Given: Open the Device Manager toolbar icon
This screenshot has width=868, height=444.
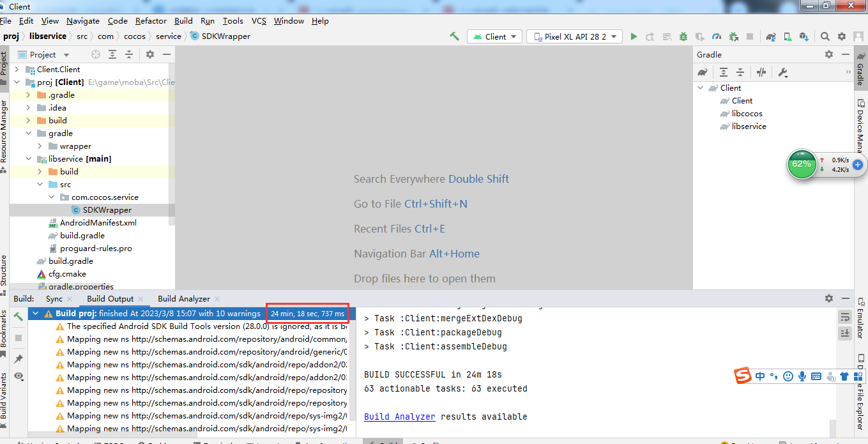Looking at the screenshot, I should [788, 36].
